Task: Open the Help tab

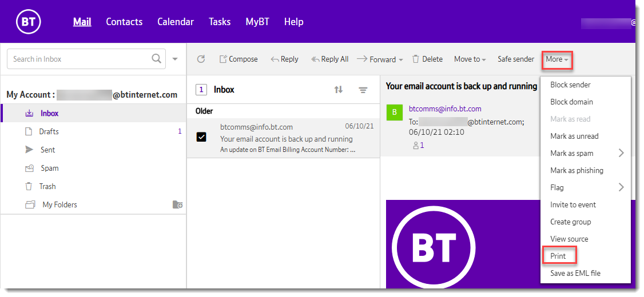Action: 293,22
